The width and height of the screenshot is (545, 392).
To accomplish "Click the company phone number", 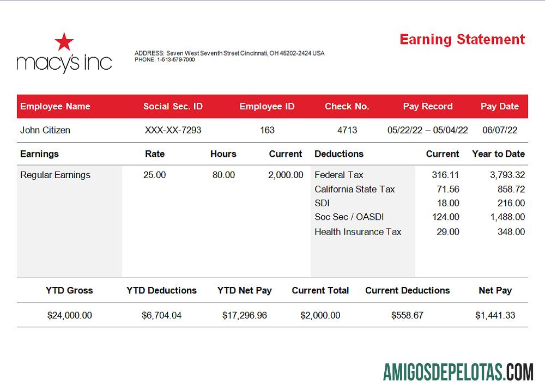I will (x=165, y=60).
